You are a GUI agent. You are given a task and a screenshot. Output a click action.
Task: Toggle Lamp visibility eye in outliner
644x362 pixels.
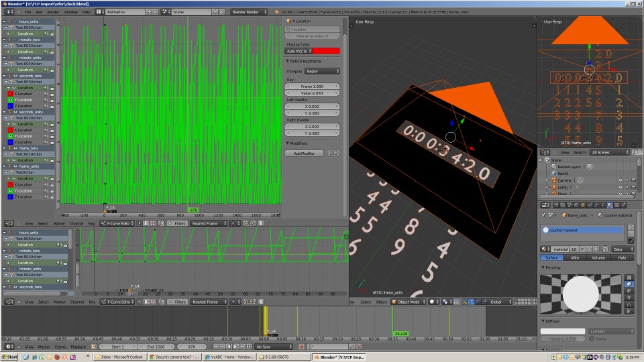tap(621, 187)
